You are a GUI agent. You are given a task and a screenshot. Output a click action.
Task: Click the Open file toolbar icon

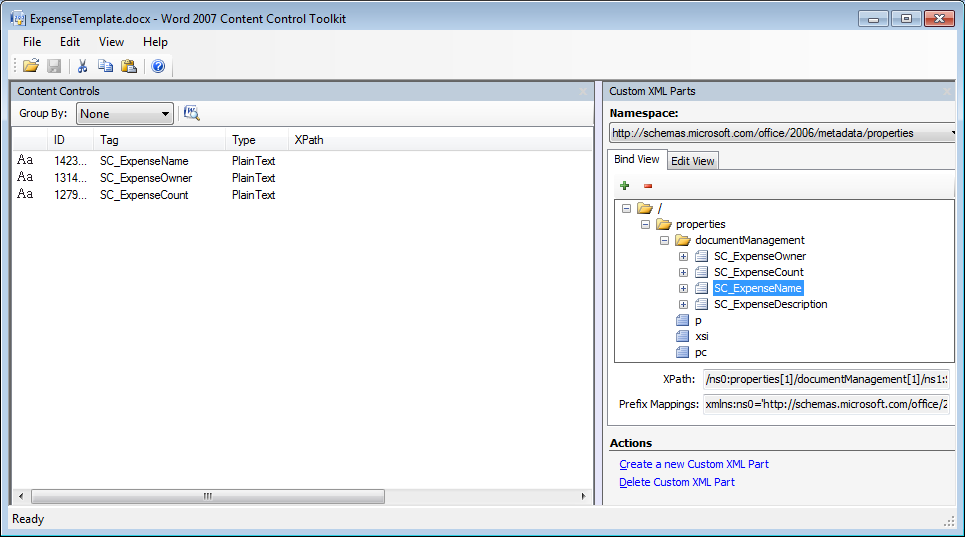click(31, 66)
